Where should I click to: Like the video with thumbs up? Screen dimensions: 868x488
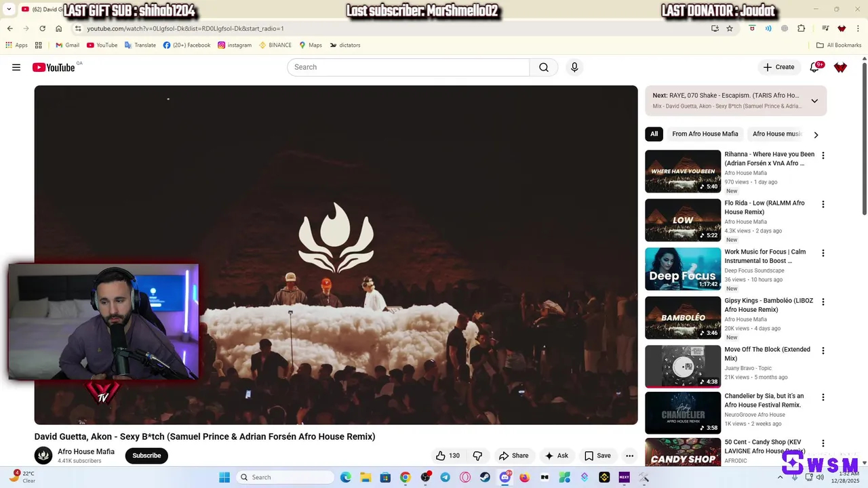point(448,455)
